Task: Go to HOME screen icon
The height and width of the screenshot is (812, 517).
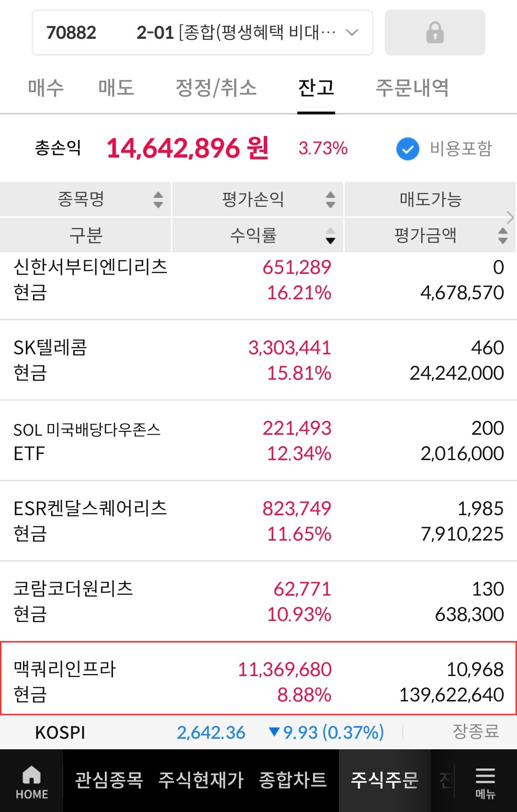Action: (32, 781)
